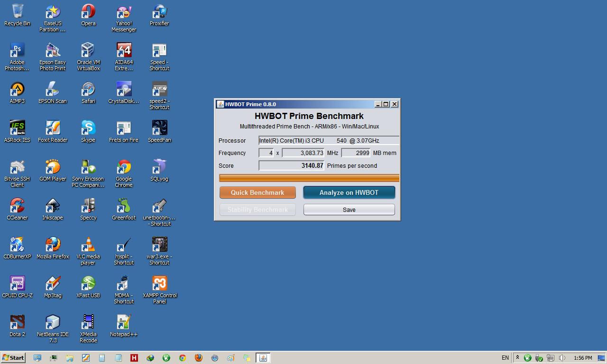Select the Foxit Reader icon
The image size is (607, 364).
coord(53,131)
